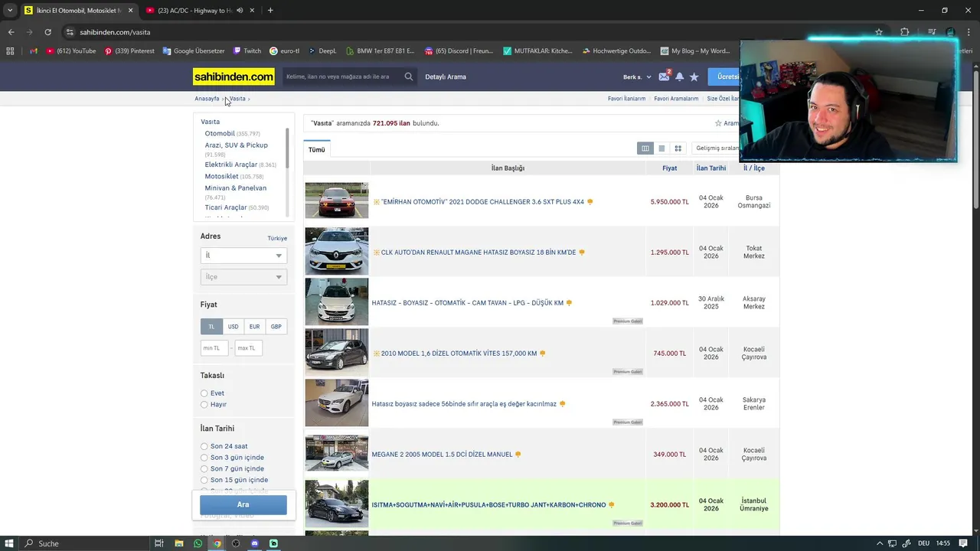
Task: Choose EUR currency toggle
Action: [x=254, y=327]
